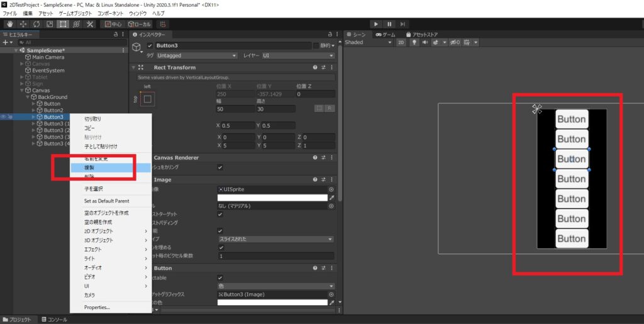The image size is (644, 324).
Task: Select the Hand tool in toolbar
Action: [x=10, y=25]
